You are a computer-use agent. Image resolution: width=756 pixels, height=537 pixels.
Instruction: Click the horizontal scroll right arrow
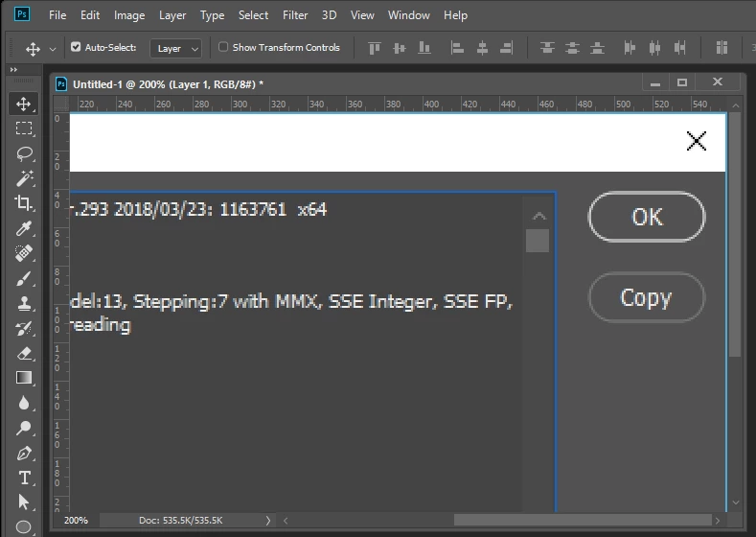[718, 520]
